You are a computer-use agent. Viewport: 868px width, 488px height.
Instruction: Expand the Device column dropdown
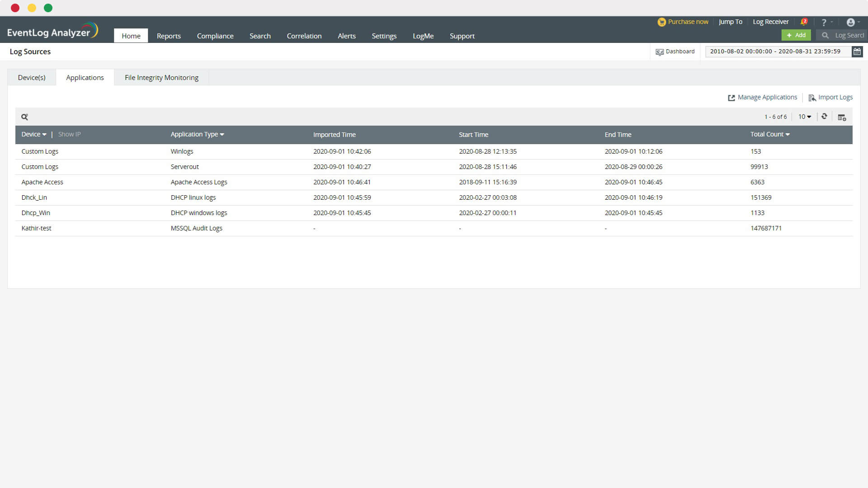click(34, 134)
